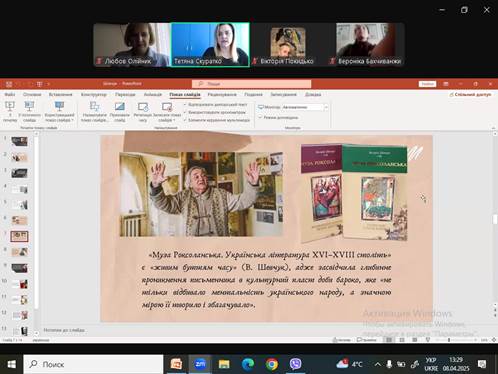Start slide show from beginning icon
The image size is (498, 374).
(10, 106)
